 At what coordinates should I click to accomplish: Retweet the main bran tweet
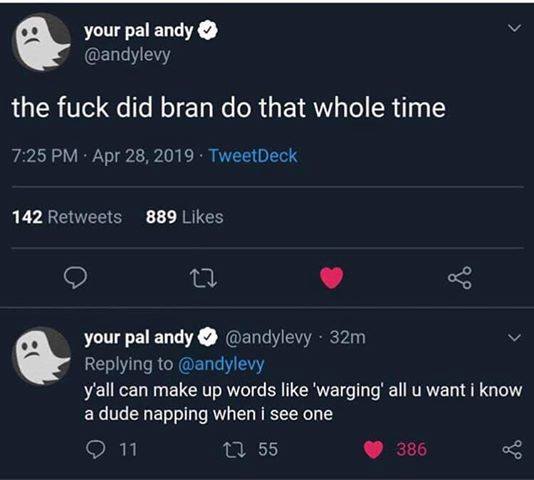click(203, 278)
